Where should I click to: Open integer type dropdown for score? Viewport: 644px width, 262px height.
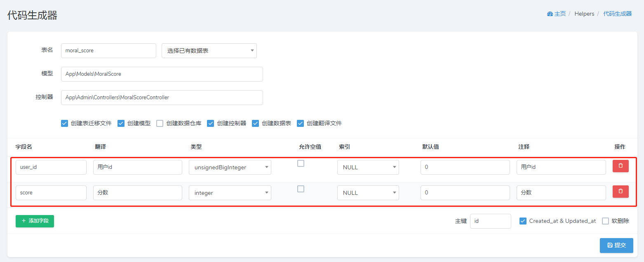[230, 193]
